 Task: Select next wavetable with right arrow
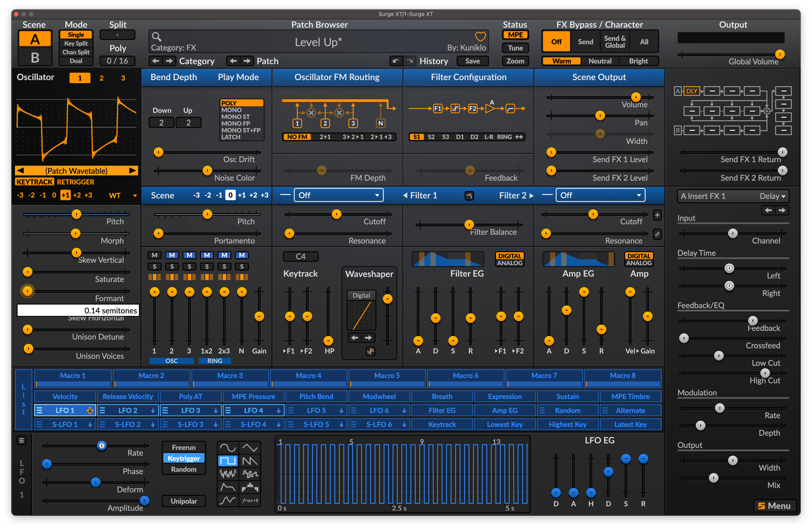click(x=132, y=170)
